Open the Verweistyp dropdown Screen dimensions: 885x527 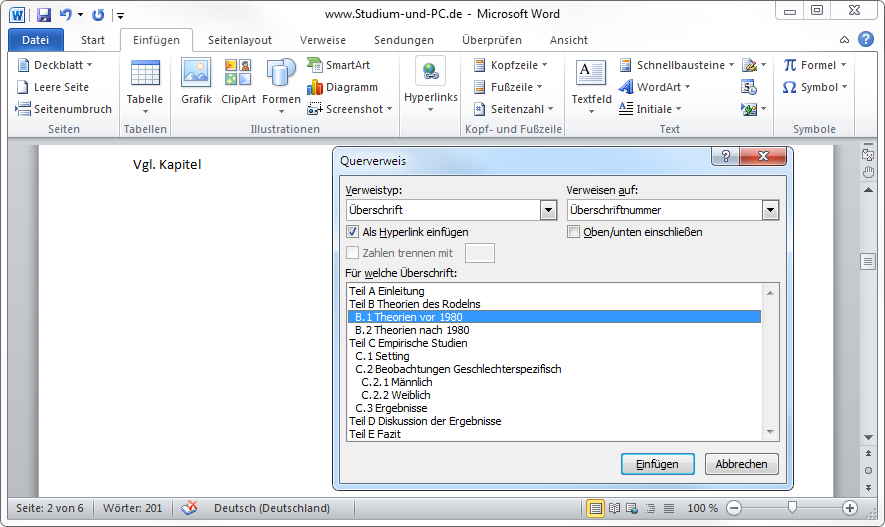point(548,210)
